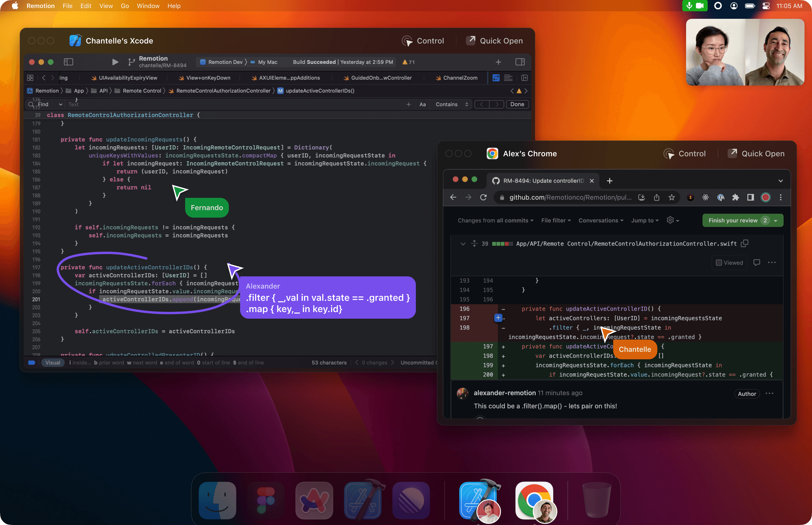812x525 pixels.
Task: Add an editor split on right in Xcode
Action: (524, 78)
